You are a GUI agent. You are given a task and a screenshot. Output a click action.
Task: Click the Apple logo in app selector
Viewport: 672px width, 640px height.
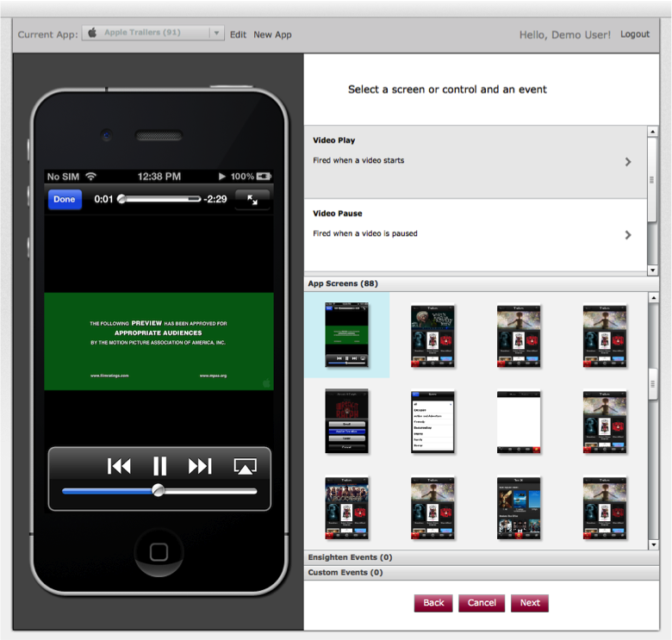92,33
